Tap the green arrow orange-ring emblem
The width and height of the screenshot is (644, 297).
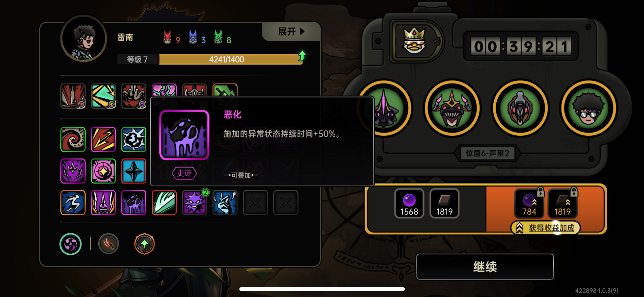tap(145, 244)
